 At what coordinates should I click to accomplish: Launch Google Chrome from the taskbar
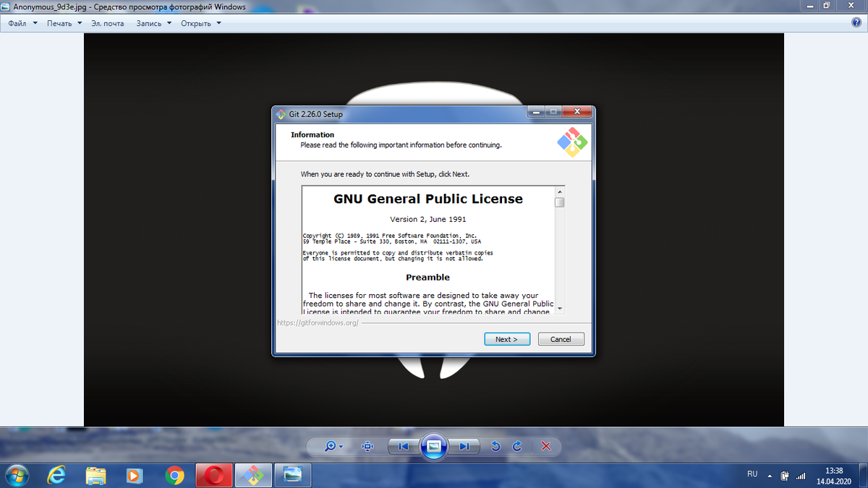point(174,475)
